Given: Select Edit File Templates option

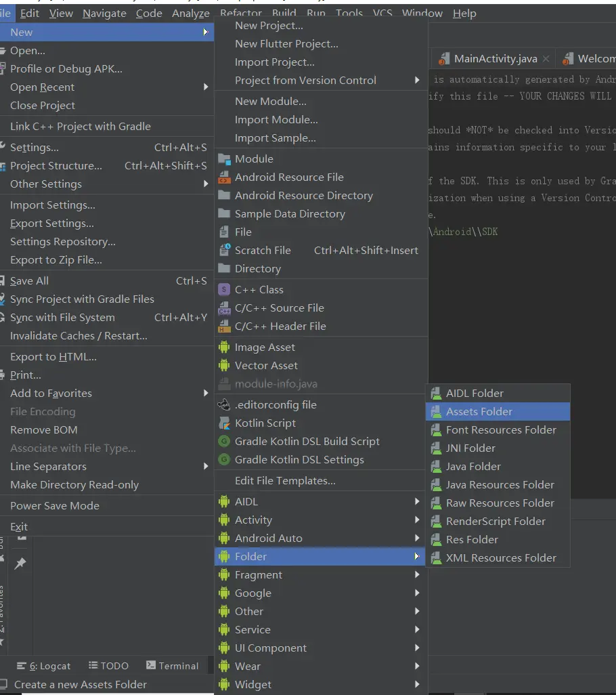Looking at the screenshot, I should [x=321, y=481].
